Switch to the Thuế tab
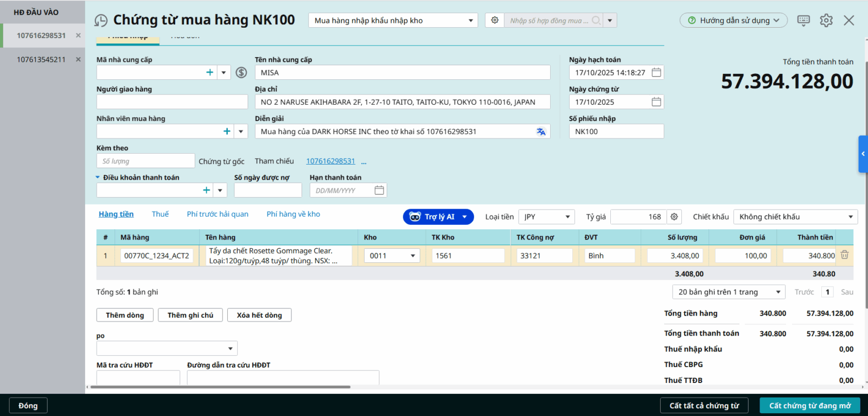This screenshot has width=868, height=416. pos(160,214)
